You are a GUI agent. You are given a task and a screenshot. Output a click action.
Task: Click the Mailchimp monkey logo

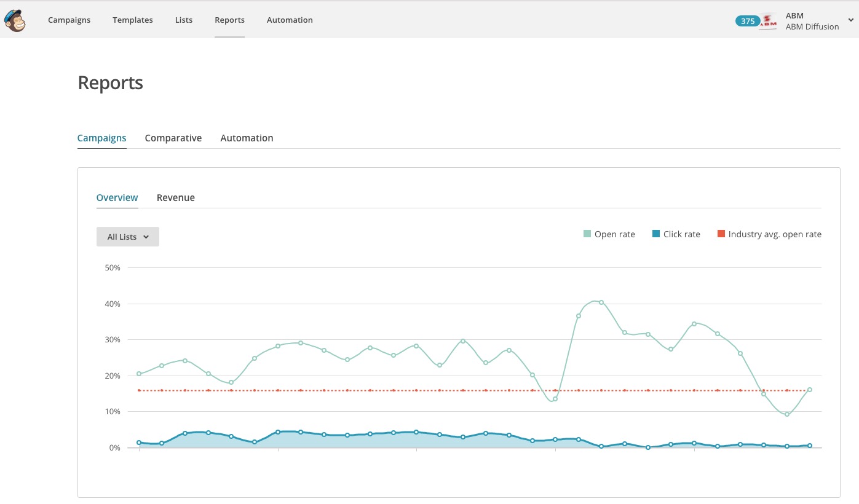pos(14,20)
